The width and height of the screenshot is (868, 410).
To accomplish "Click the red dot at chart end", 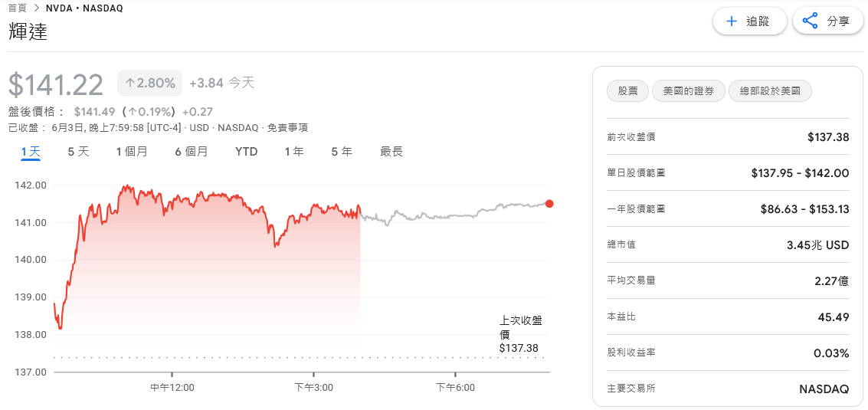I will 549,203.
